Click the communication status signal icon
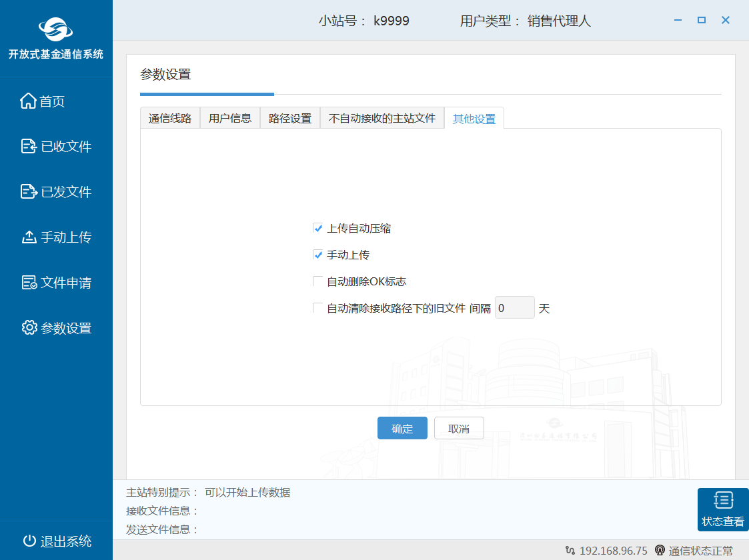749x560 pixels. (660, 551)
